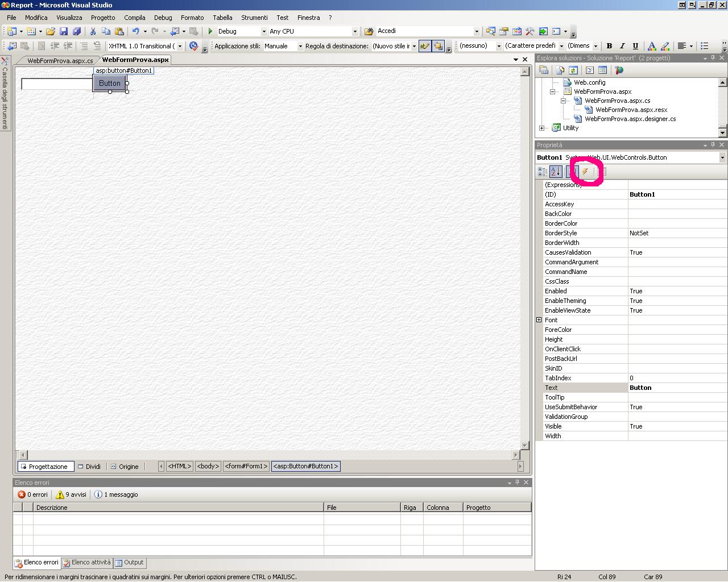Screen dimensions: 728x582
Task: Click the Save All icon
Action: [77, 31]
